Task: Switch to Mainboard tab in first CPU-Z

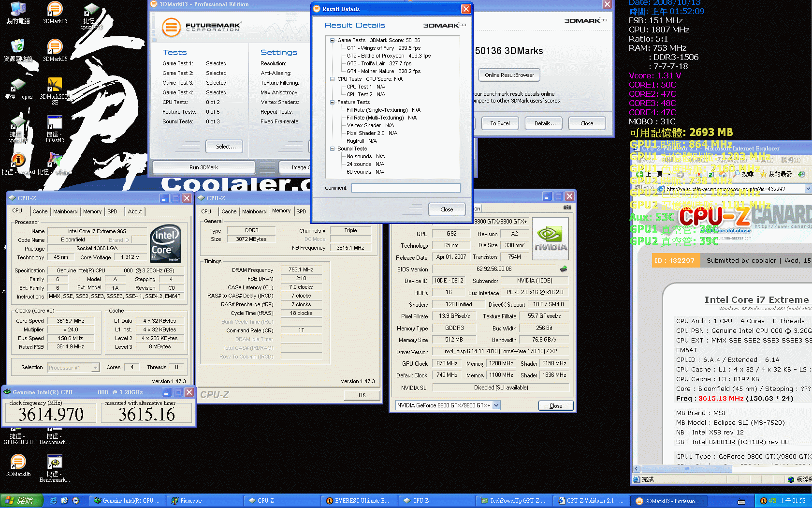Action: coord(65,211)
